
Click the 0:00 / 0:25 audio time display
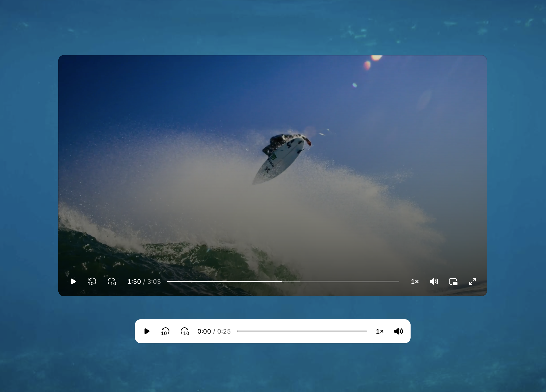pyautogui.click(x=214, y=331)
